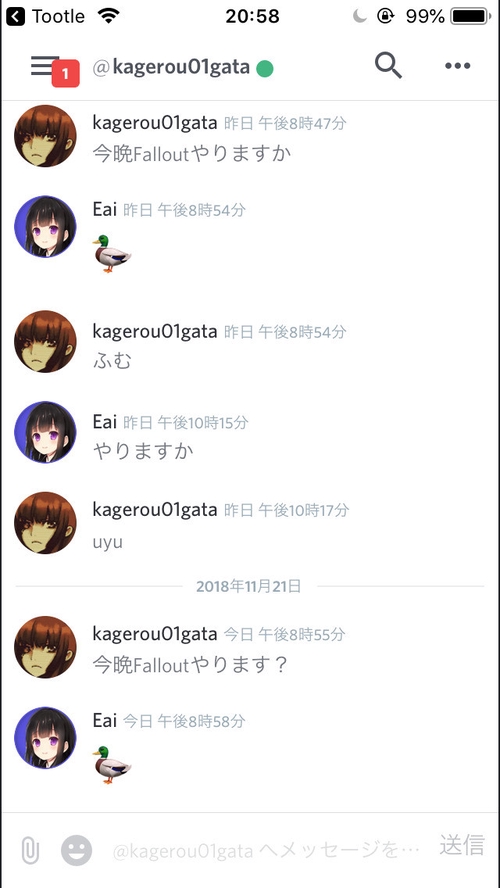Open kagerou01gata avatar on first message

click(x=45, y=136)
